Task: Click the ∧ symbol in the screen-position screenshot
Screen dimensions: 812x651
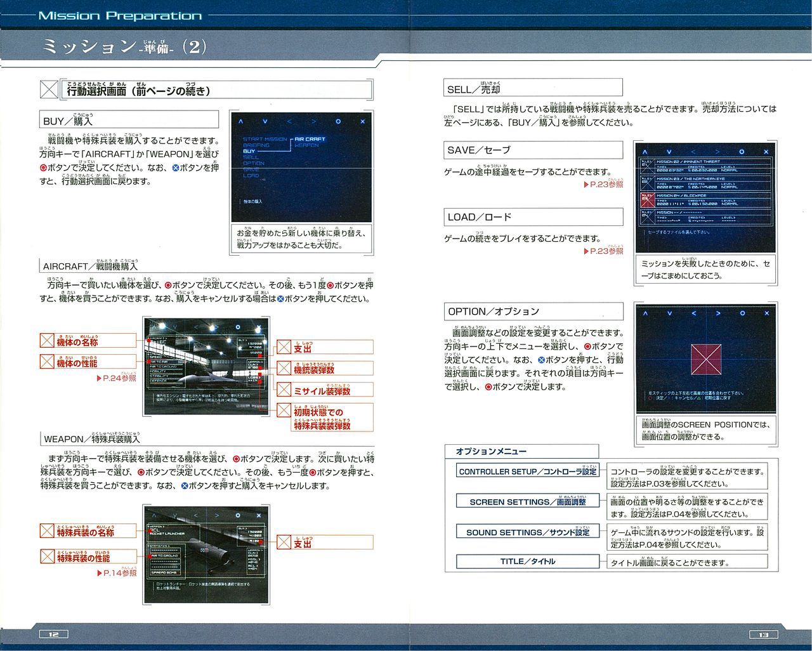Action: tap(645, 313)
